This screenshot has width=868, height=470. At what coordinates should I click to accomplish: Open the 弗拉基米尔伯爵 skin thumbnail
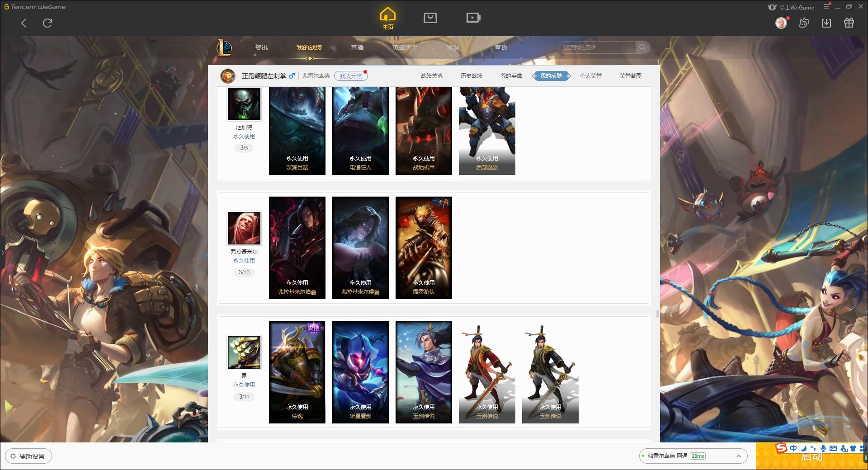(297, 248)
